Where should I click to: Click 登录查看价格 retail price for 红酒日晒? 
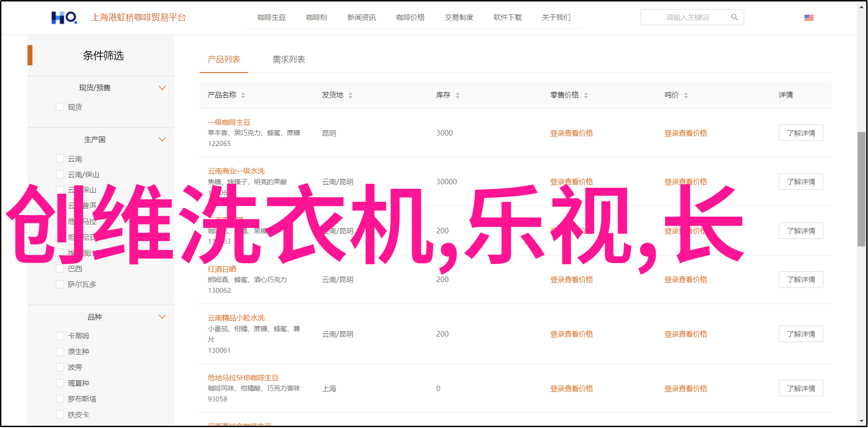(x=572, y=279)
